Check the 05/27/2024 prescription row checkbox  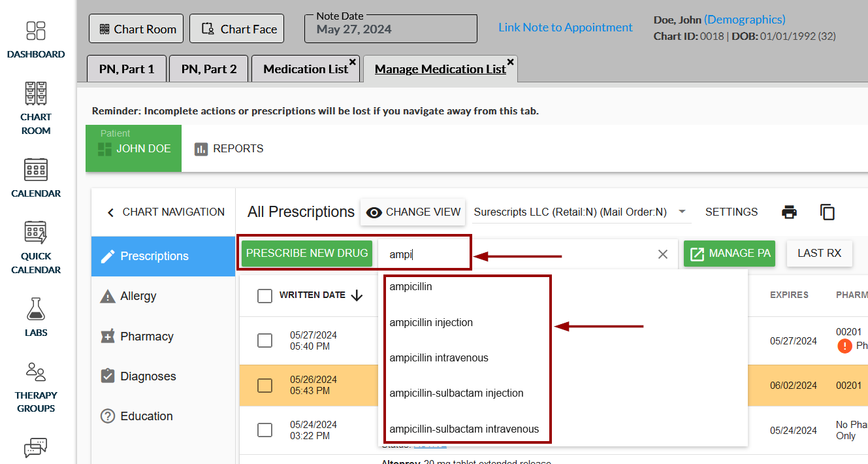(x=265, y=340)
